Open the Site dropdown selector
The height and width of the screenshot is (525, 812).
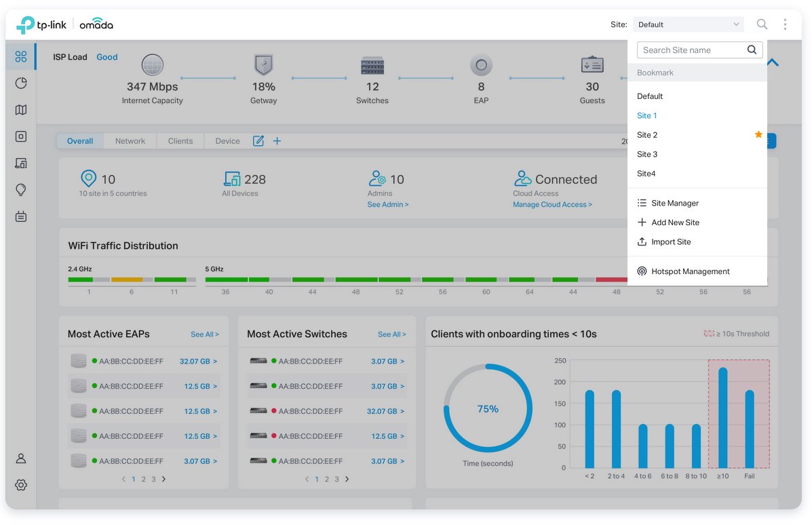(x=688, y=24)
